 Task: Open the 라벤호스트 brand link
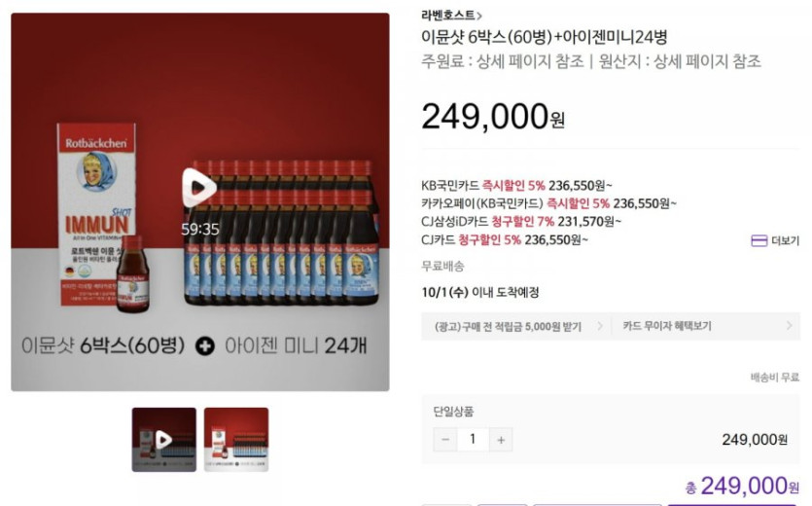[x=447, y=15]
